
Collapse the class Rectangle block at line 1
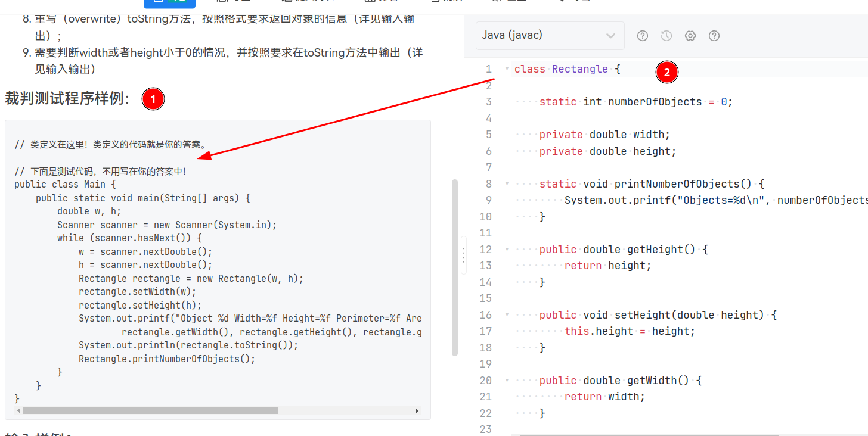coord(507,69)
